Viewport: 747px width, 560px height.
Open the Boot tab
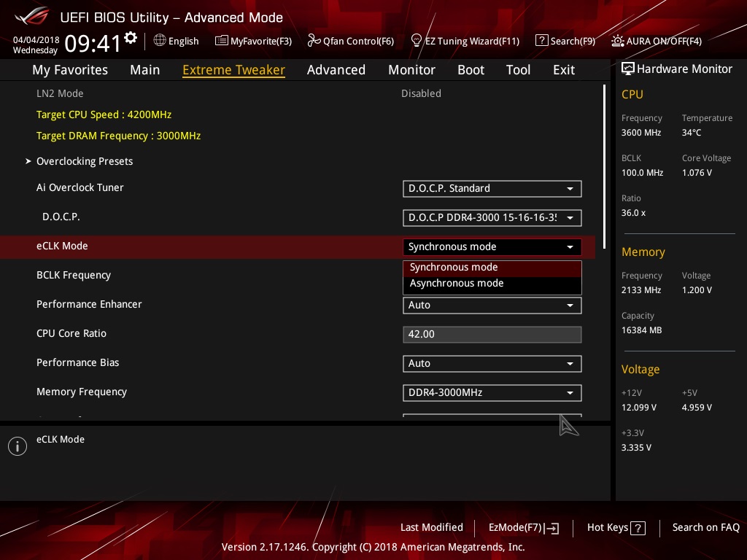click(x=471, y=70)
